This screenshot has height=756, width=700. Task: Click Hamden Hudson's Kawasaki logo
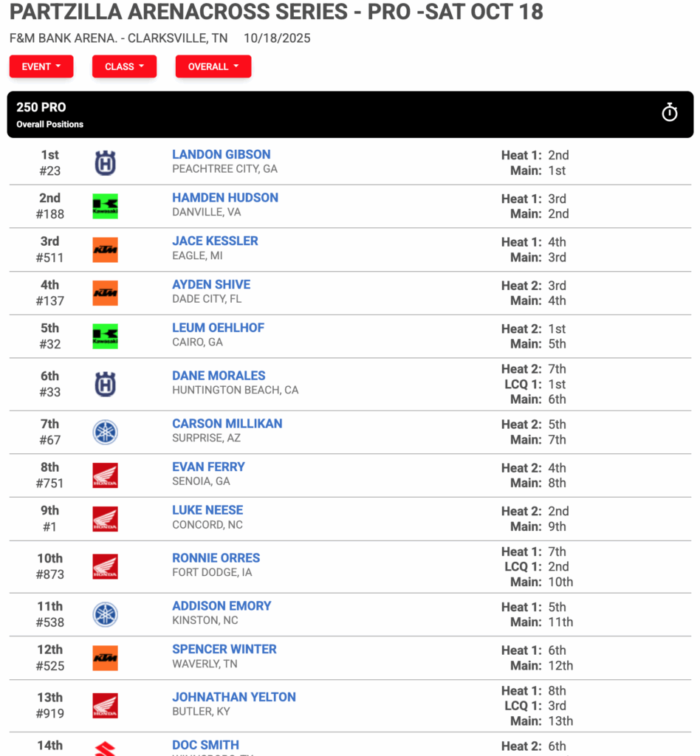point(105,207)
